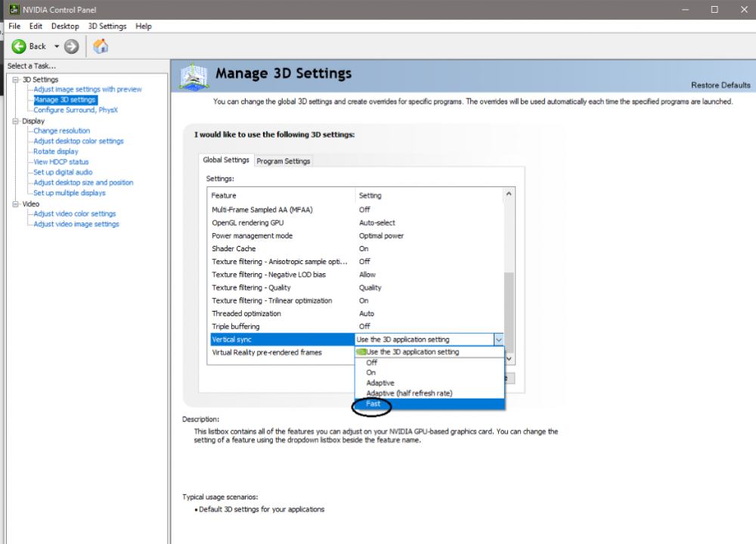Open Adjust desktop size and position
Image resolution: width=756 pixels, height=544 pixels.
[x=83, y=182]
